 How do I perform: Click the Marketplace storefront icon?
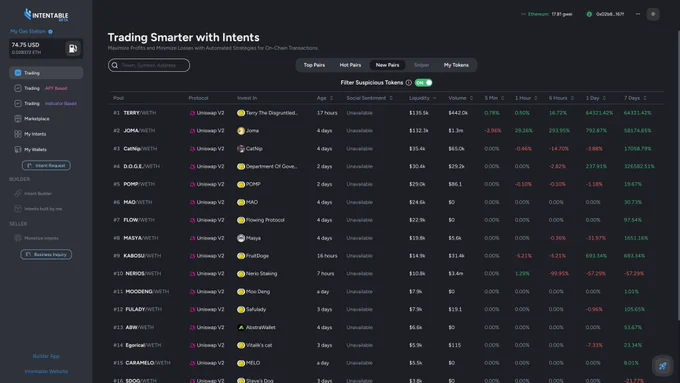(18, 118)
